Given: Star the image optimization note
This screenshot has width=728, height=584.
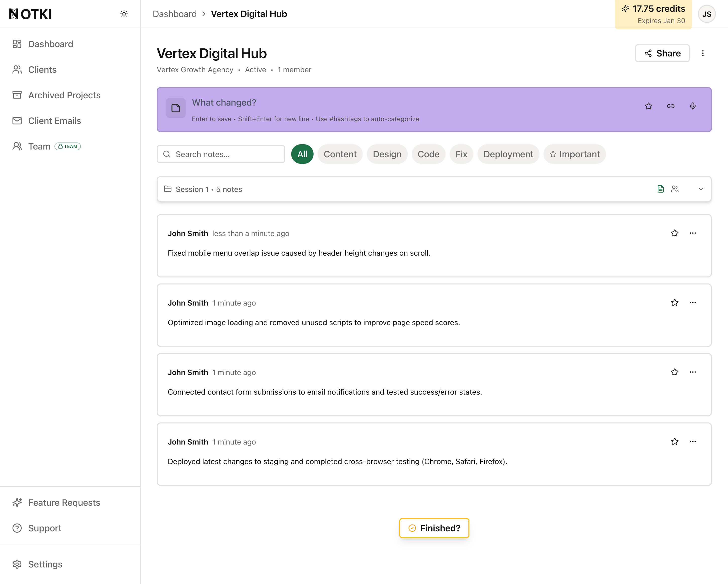Looking at the screenshot, I should [675, 303].
